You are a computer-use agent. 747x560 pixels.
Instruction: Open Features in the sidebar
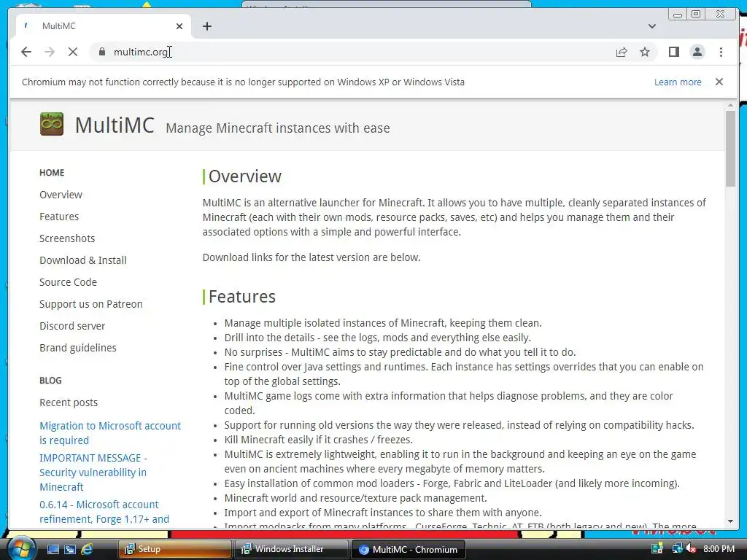pos(59,217)
